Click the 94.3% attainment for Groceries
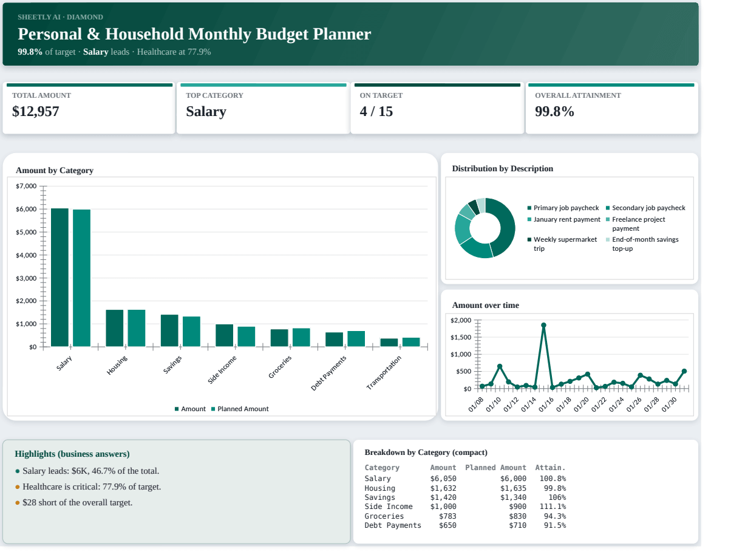The image size is (745, 560). click(555, 516)
